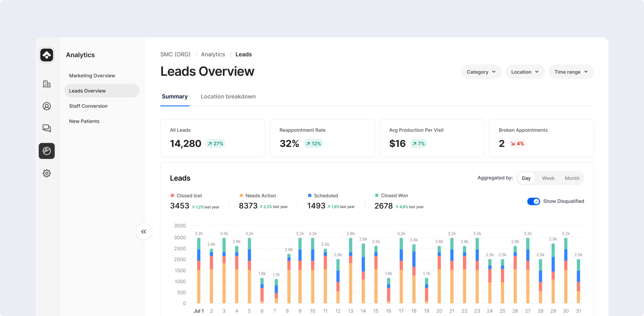Expand the Category dropdown
The image size is (644, 316).
coord(481,72)
